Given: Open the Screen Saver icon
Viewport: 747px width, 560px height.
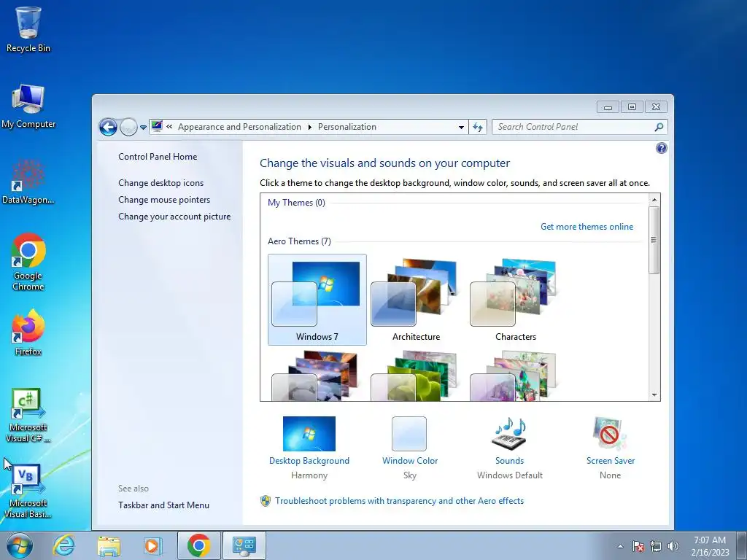Looking at the screenshot, I should (611, 434).
